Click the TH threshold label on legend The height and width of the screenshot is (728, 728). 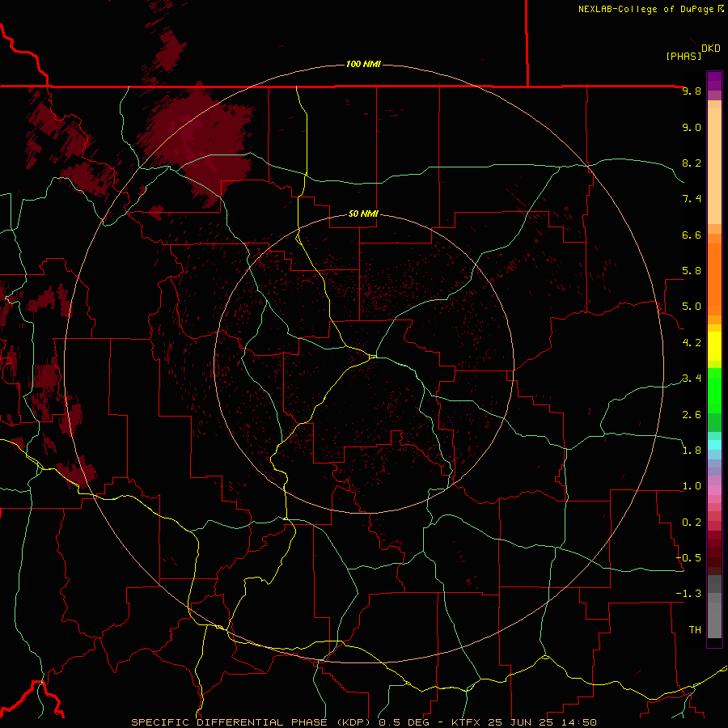[x=695, y=629]
